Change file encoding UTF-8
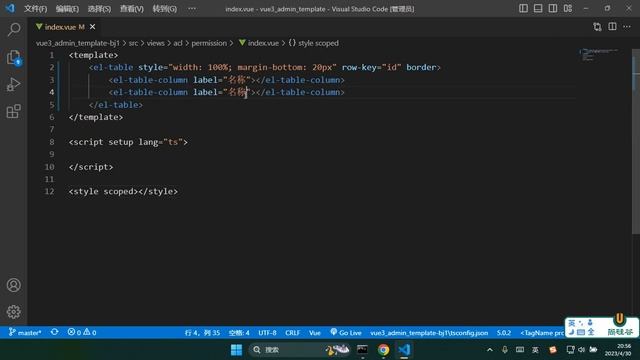Viewport: 640px width, 360px height. click(267, 333)
